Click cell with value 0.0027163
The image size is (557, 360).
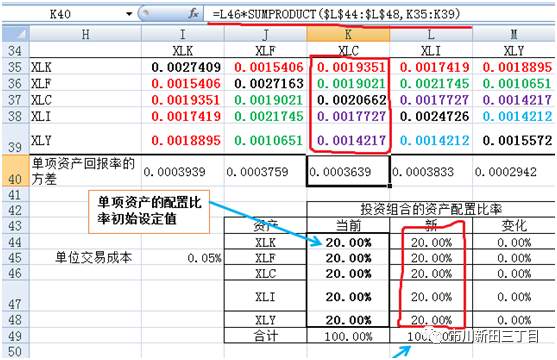pyautogui.click(x=265, y=84)
